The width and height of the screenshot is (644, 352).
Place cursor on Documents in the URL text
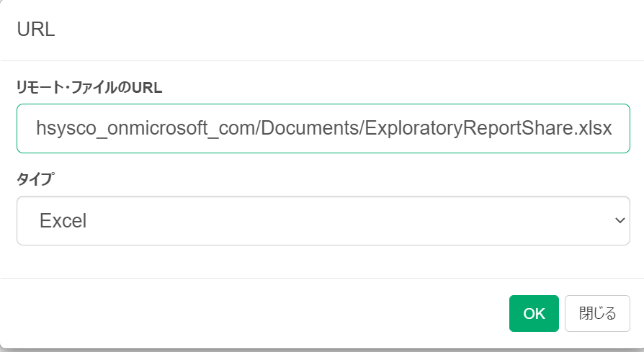(x=310, y=128)
